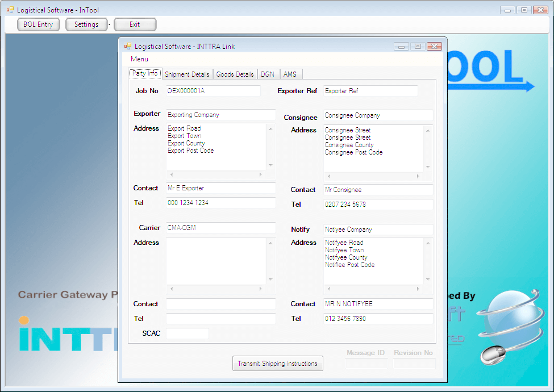This screenshot has width=554, height=392.
Task: Click the SCAC input field
Action: [188, 333]
